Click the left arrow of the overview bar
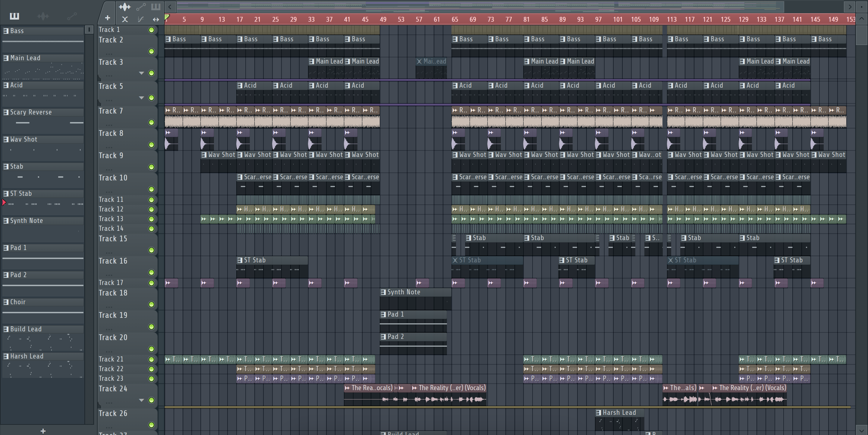This screenshot has height=435, width=868. pos(170,7)
